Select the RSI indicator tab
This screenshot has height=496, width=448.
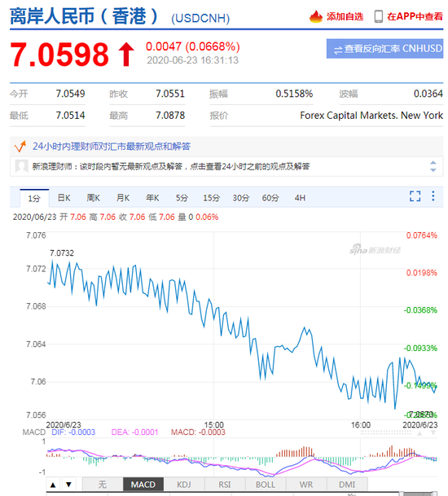225,485
